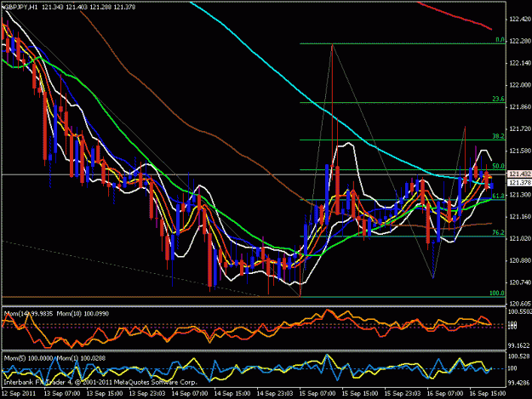Click the 15 Sep 23:03 time axis label
Screen dimensions: 532x399
click(x=403, y=394)
